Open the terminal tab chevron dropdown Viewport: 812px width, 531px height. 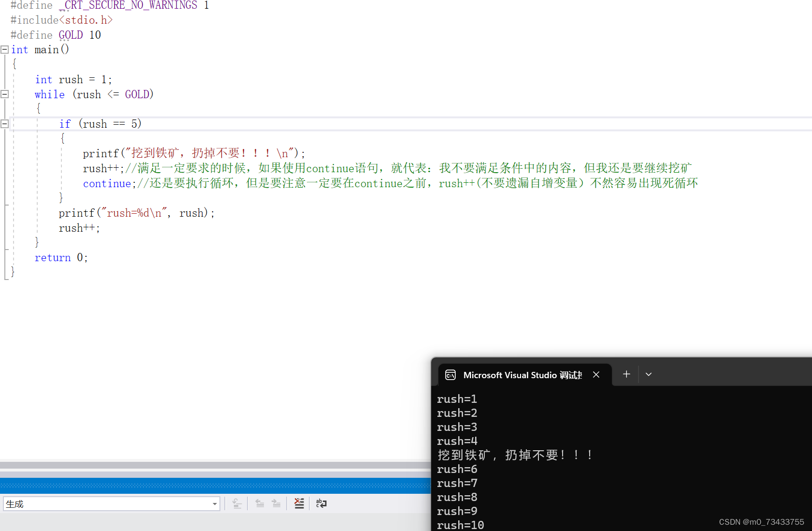click(649, 374)
